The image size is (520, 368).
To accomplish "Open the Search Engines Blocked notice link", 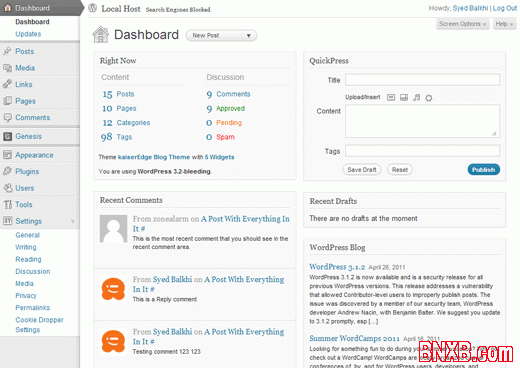I will pyautogui.click(x=178, y=10).
